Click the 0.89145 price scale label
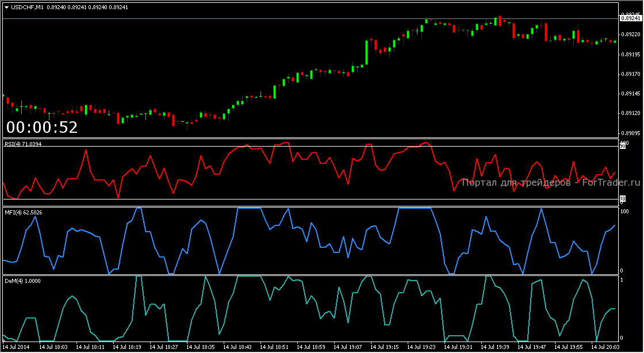 pyautogui.click(x=630, y=94)
